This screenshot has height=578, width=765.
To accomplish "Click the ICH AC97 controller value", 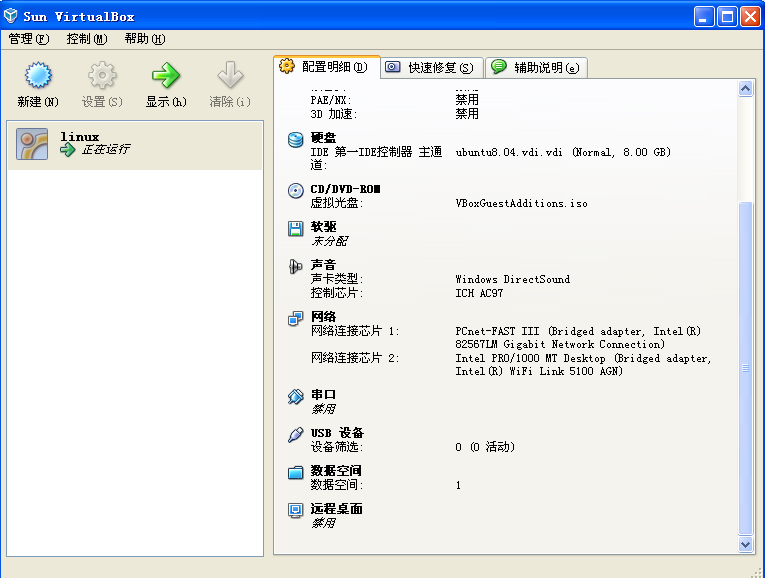I will click(479, 293).
